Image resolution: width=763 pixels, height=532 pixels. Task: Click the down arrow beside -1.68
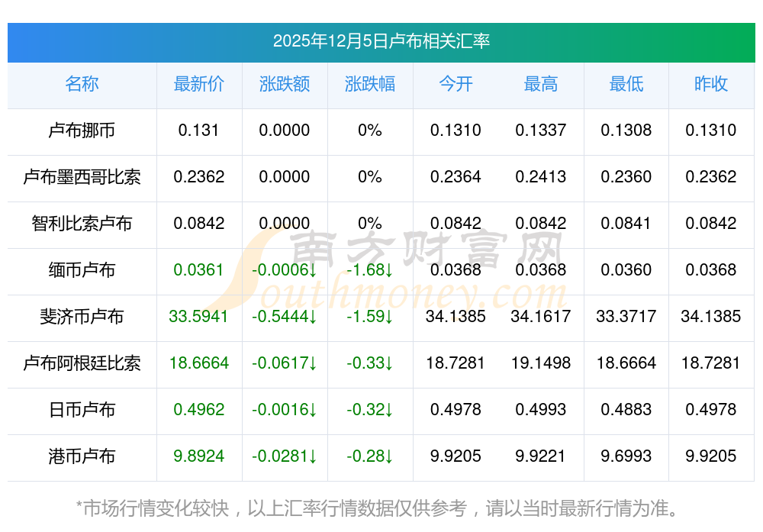pos(388,270)
